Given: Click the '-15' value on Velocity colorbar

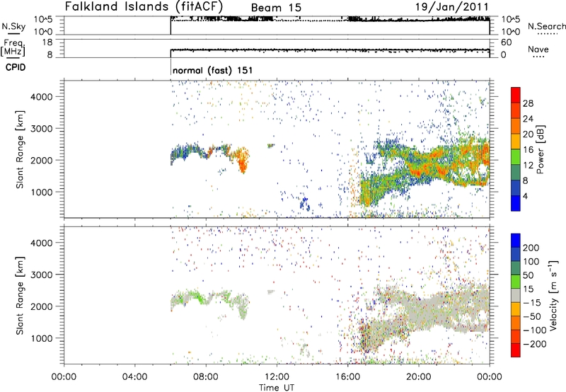Looking at the screenshot, I should (532, 303).
